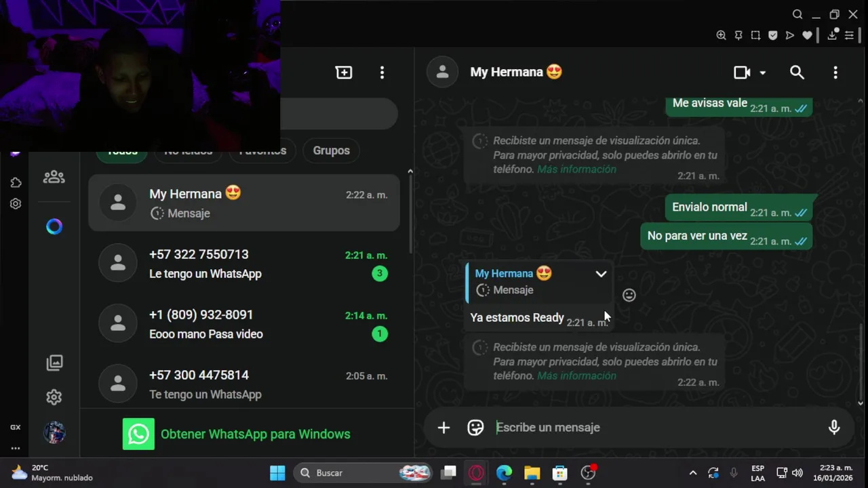The width and height of the screenshot is (868, 488).
Task: Open the +1 (809) 932-8091 chat
Action: click(x=244, y=323)
